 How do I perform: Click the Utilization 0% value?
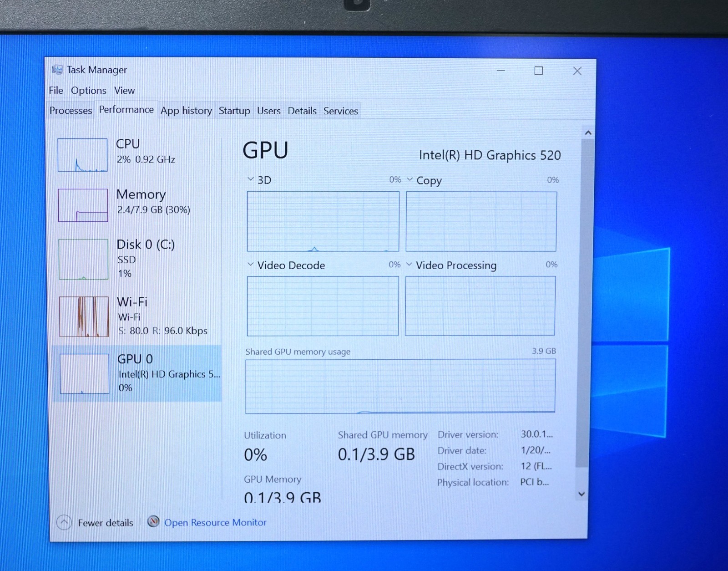pyautogui.click(x=255, y=454)
